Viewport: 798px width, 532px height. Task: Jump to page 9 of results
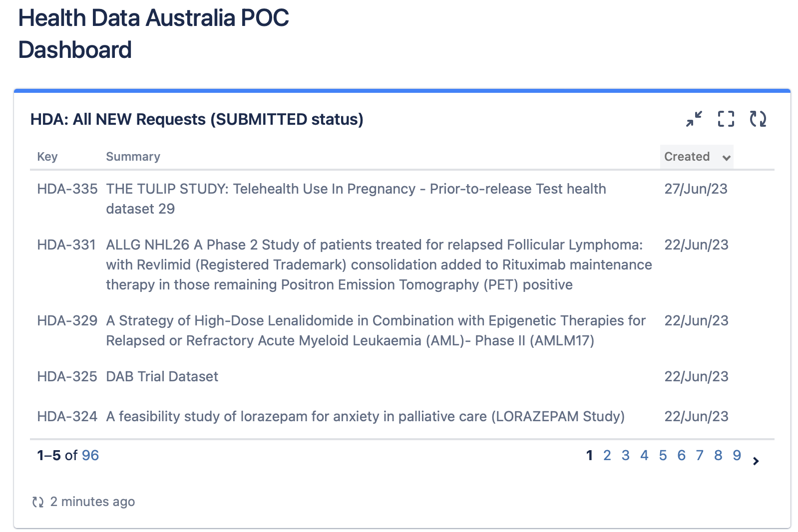(x=737, y=456)
